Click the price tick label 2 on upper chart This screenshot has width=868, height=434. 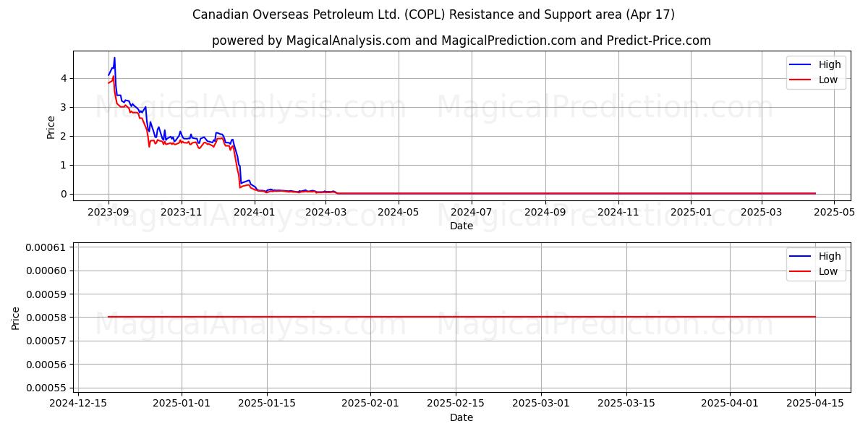pyautogui.click(x=64, y=136)
